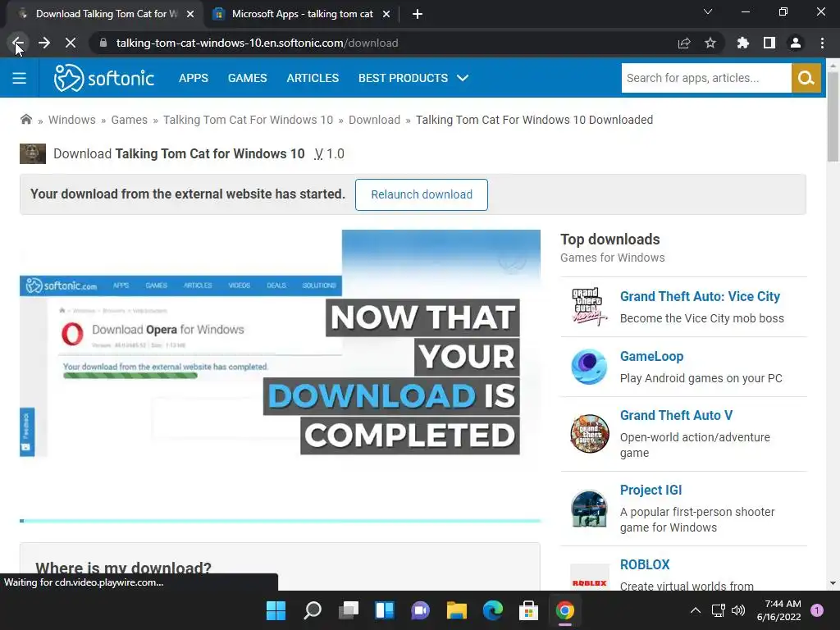View site lock security info

(103, 43)
